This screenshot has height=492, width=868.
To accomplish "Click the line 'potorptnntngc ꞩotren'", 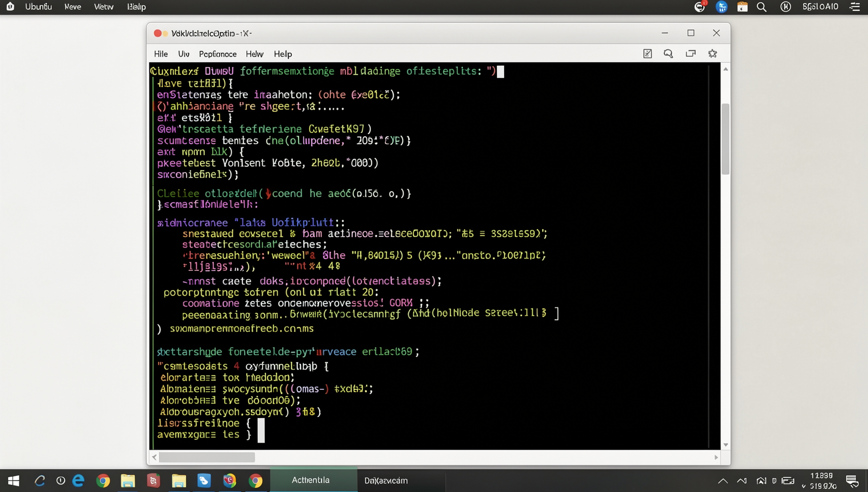I will (271, 292).
